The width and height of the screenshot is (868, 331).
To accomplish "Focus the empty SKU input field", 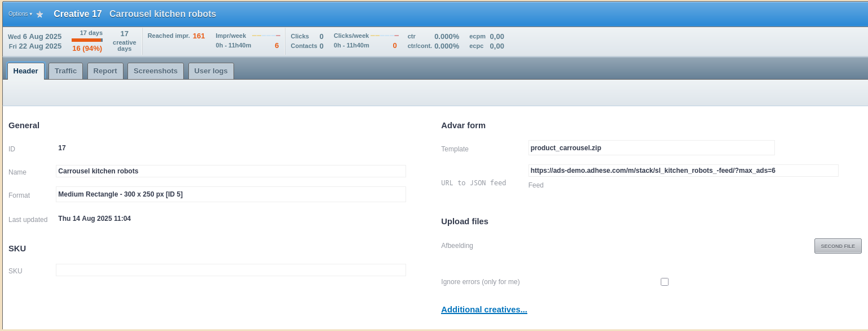I will click(x=231, y=270).
